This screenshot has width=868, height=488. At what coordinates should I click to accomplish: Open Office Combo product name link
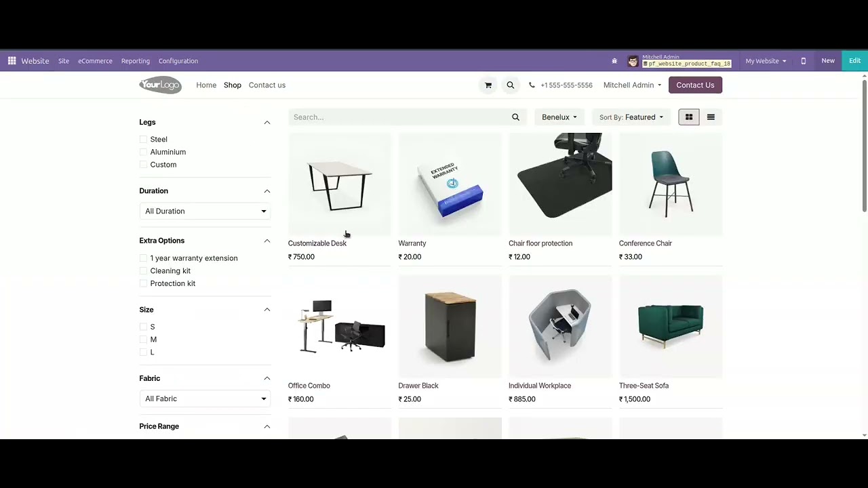(x=309, y=386)
